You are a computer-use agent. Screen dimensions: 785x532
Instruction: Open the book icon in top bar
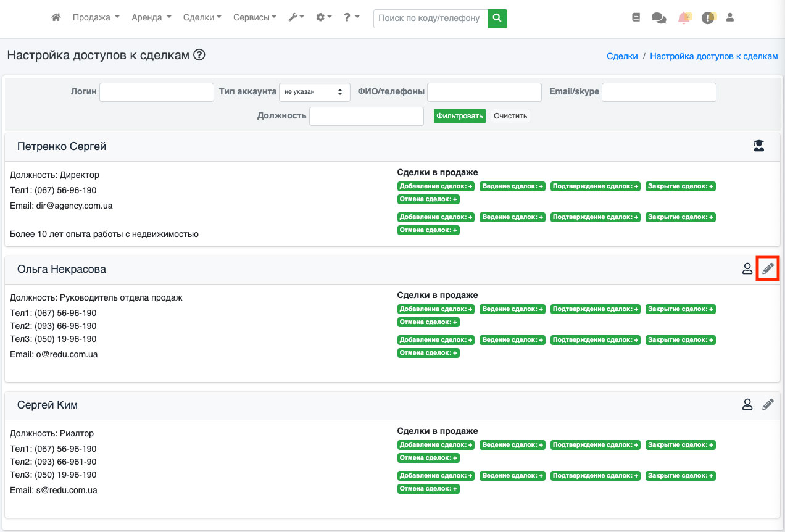coord(636,18)
